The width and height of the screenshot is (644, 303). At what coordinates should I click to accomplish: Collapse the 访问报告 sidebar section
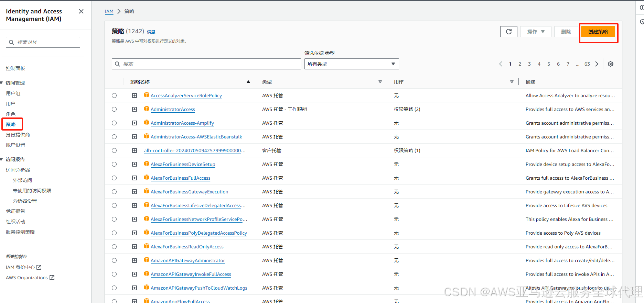point(2,159)
